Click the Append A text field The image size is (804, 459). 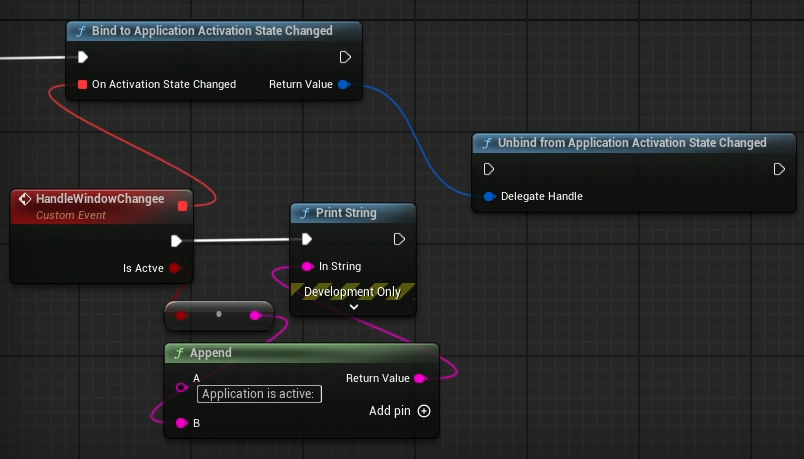pyautogui.click(x=259, y=394)
